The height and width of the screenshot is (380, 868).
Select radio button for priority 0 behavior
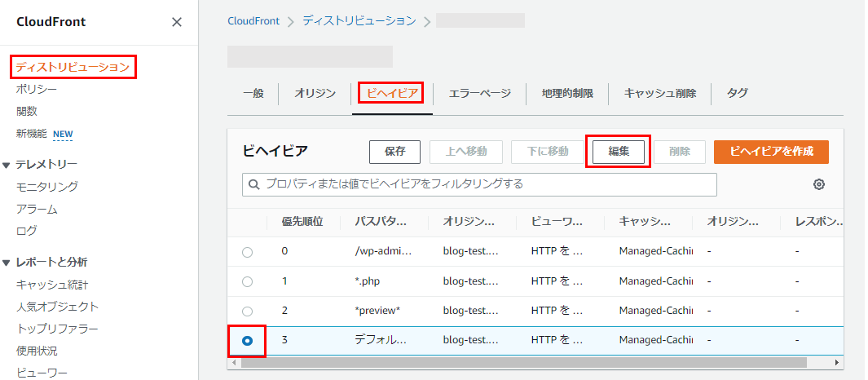pos(247,252)
